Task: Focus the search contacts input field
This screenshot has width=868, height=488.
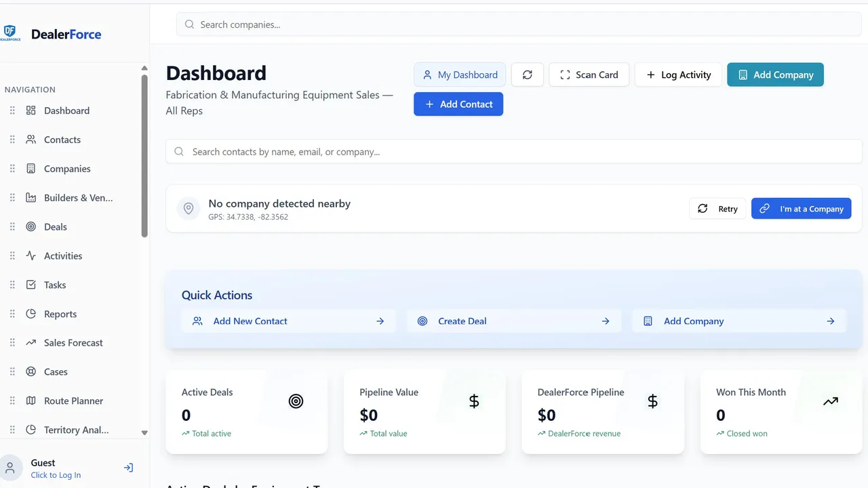Action: click(x=513, y=152)
